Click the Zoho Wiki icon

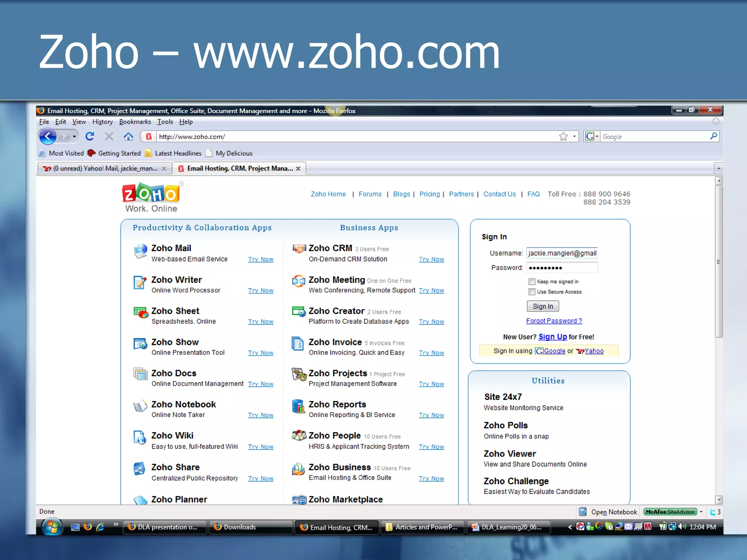click(140, 437)
